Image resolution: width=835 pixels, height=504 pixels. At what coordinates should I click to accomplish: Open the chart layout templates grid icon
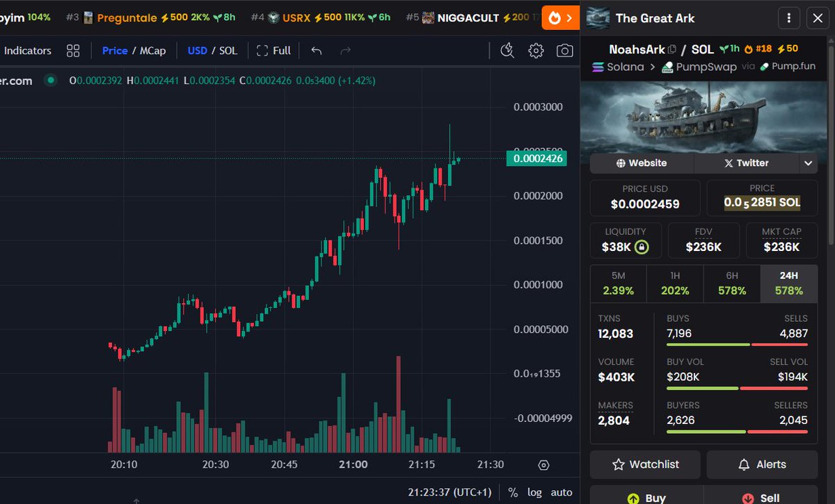(73, 51)
